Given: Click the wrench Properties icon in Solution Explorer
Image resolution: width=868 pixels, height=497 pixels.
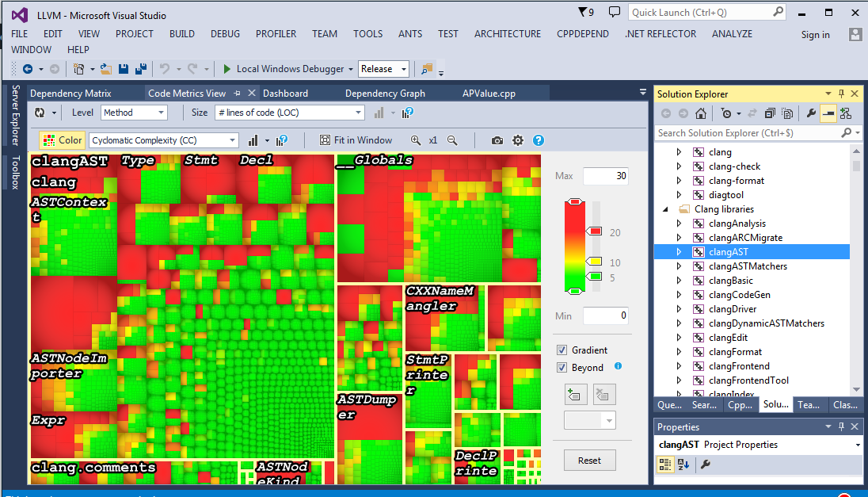Looking at the screenshot, I should [811, 113].
